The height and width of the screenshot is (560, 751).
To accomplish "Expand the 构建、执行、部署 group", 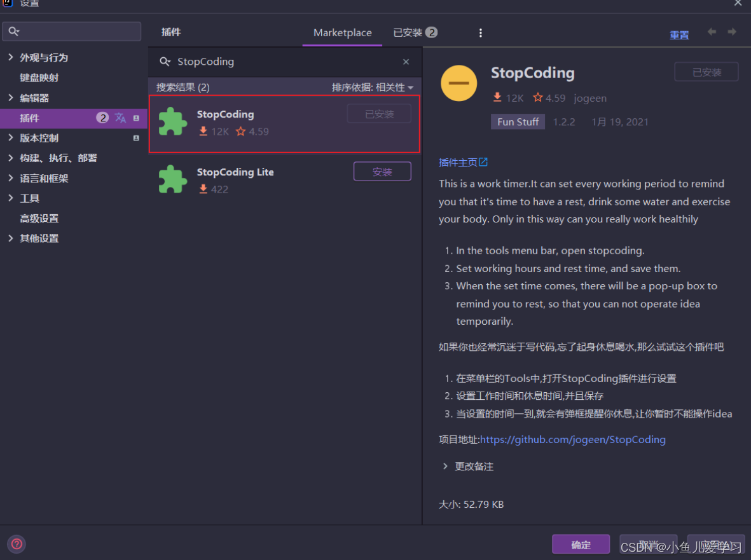I will click(x=11, y=158).
